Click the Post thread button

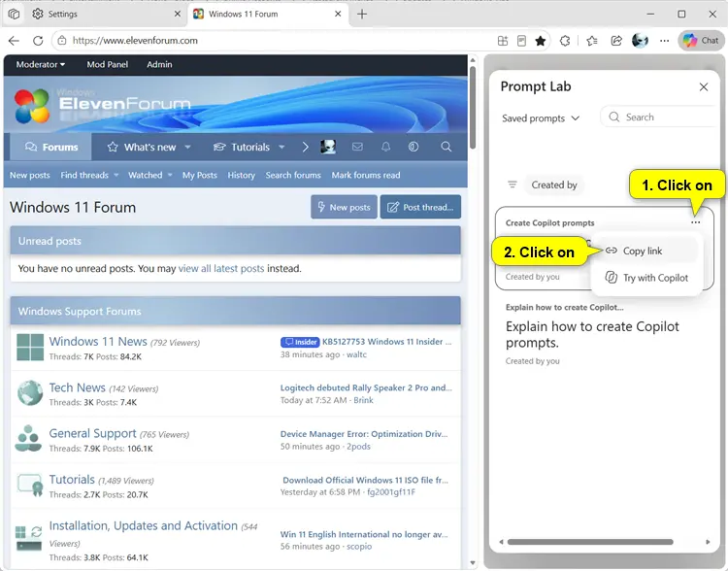coord(420,207)
